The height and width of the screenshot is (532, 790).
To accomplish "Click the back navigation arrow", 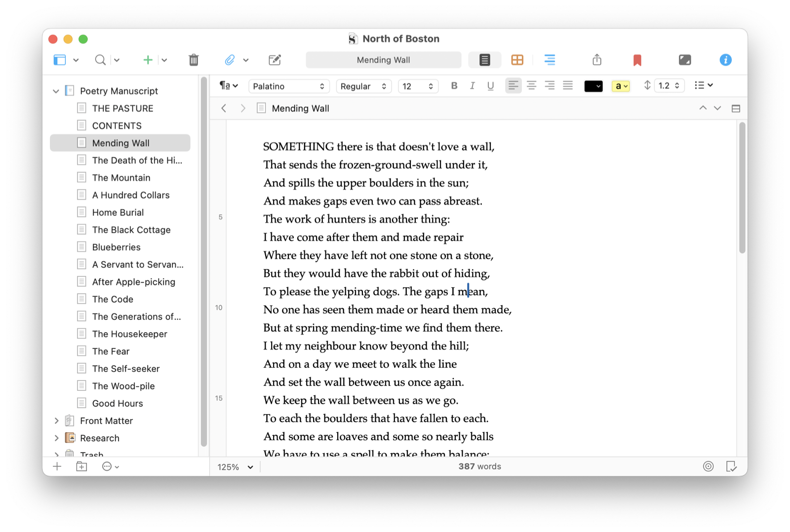I will pos(224,109).
